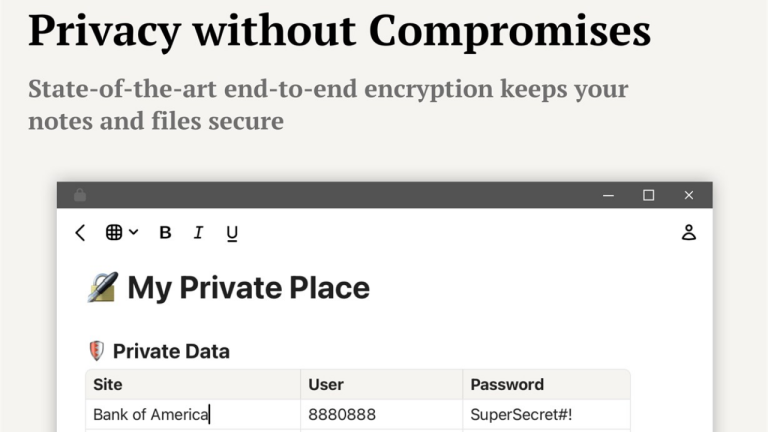The width and height of the screenshot is (768, 432).
Task: Edit the SuperSecret#! password cell
Action: pos(547,414)
